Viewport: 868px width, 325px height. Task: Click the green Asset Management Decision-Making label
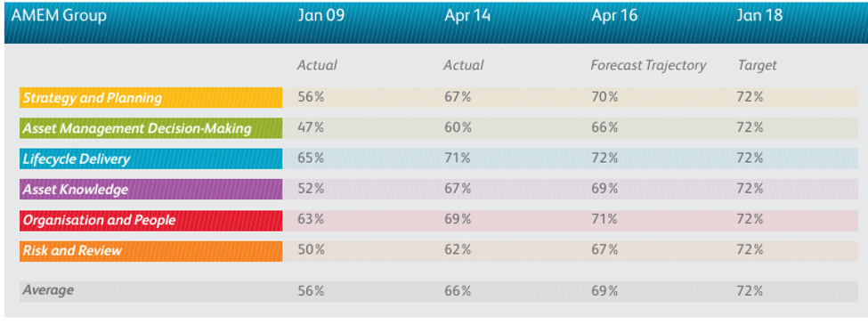150,128
